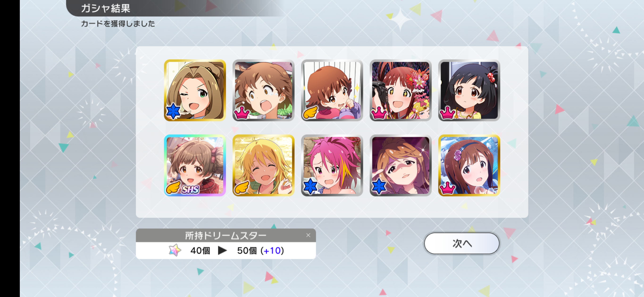Screen dimensions: 644x297
Task: Open the rainbow-framed SHS card
Action: coord(195,165)
